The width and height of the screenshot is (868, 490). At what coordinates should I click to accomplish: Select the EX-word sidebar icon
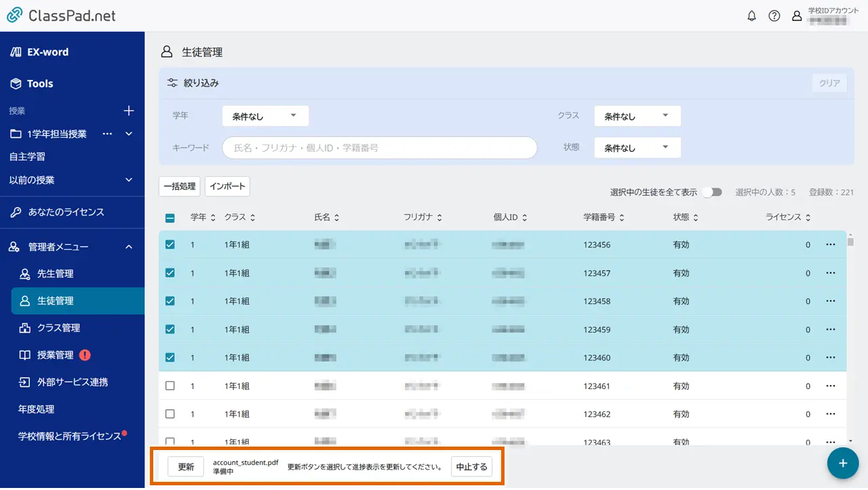coord(15,52)
